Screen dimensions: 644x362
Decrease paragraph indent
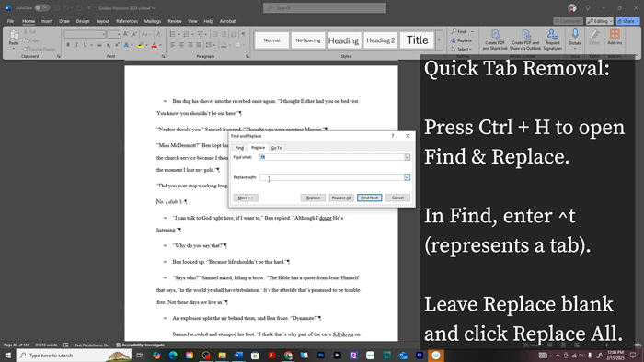(214, 34)
